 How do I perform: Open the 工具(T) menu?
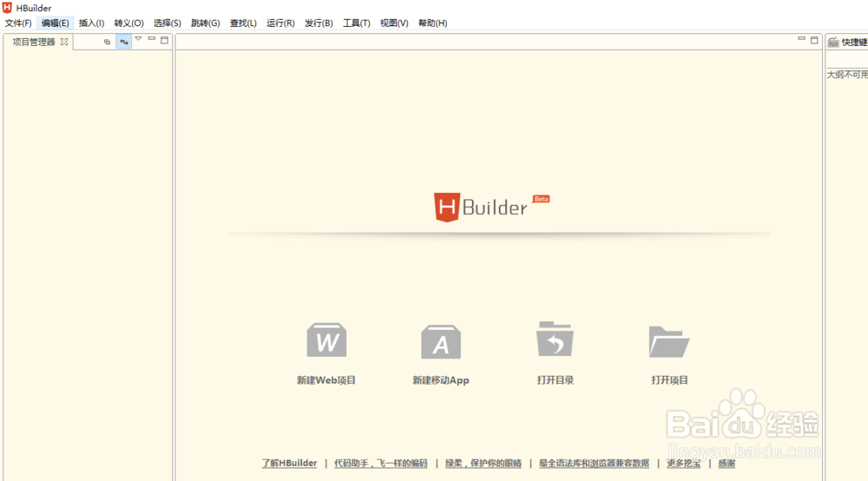point(357,23)
